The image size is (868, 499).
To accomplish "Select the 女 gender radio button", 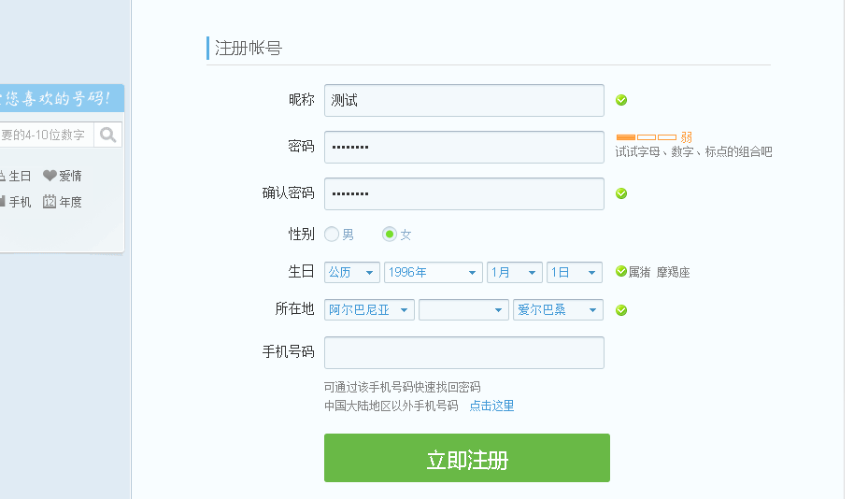I will point(390,235).
